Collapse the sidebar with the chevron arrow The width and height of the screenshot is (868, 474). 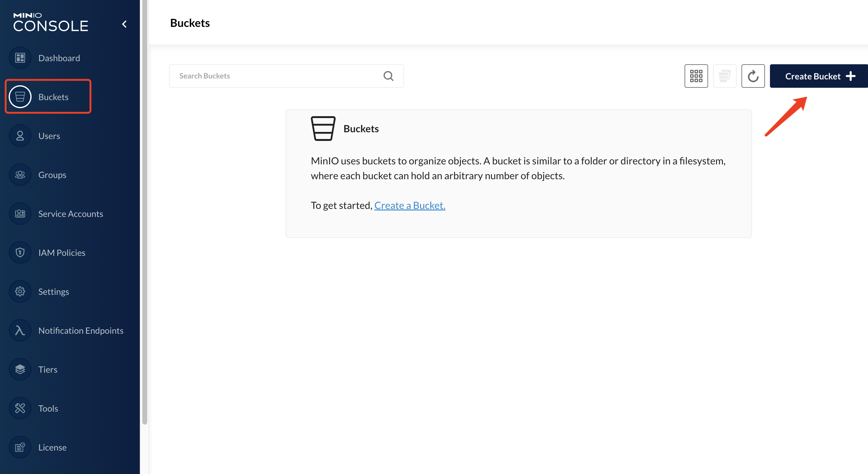click(x=124, y=24)
